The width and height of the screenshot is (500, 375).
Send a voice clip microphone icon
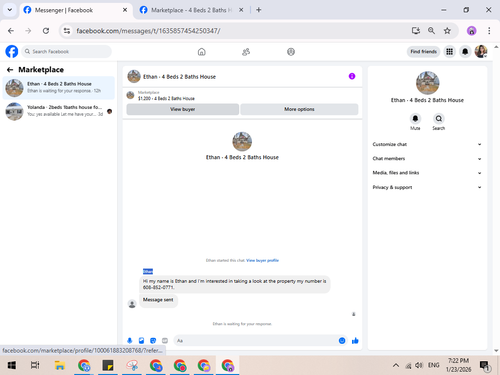pos(130,340)
